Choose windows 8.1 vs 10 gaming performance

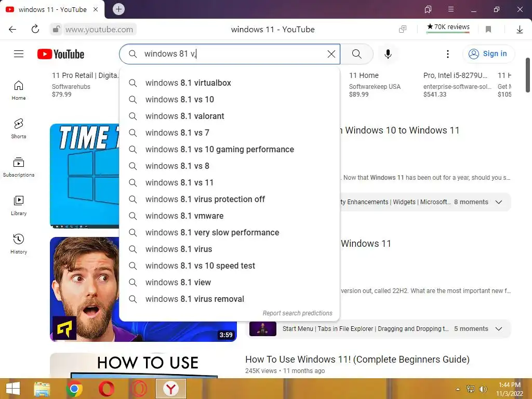[x=229, y=149]
